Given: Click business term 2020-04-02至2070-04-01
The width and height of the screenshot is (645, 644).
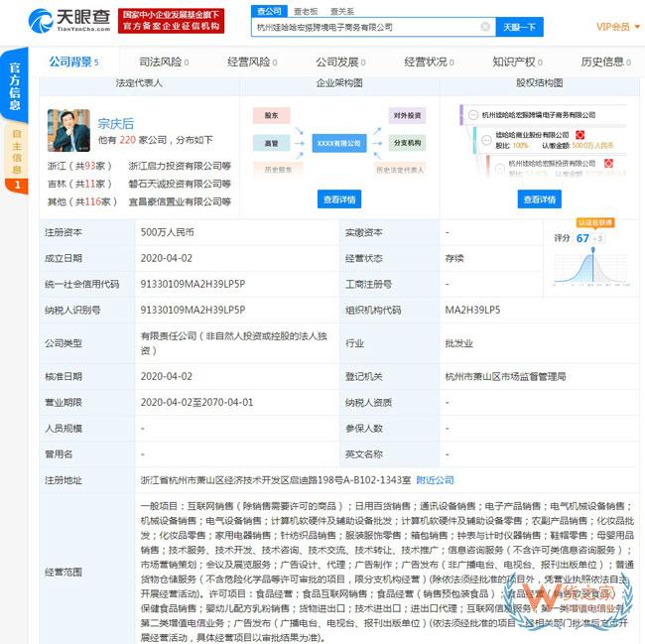Looking at the screenshot, I should [x=196, y=402].
